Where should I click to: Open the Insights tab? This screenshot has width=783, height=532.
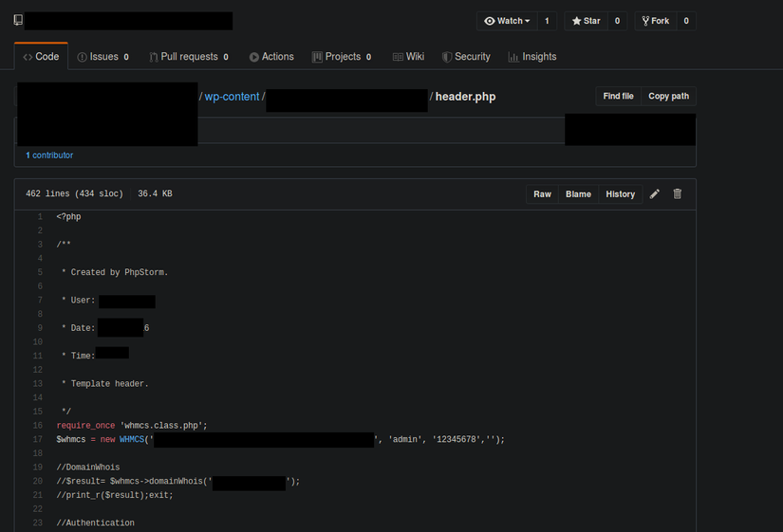[532, 57]
